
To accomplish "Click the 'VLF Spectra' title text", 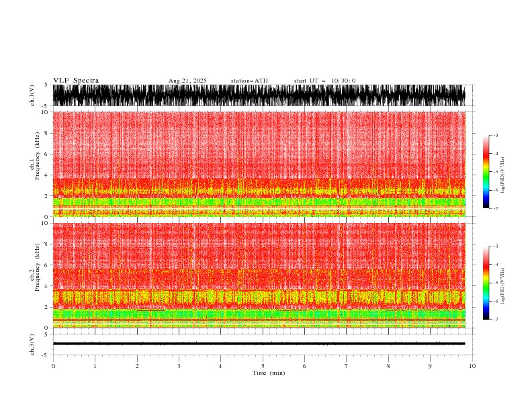I will coord(76,81).
